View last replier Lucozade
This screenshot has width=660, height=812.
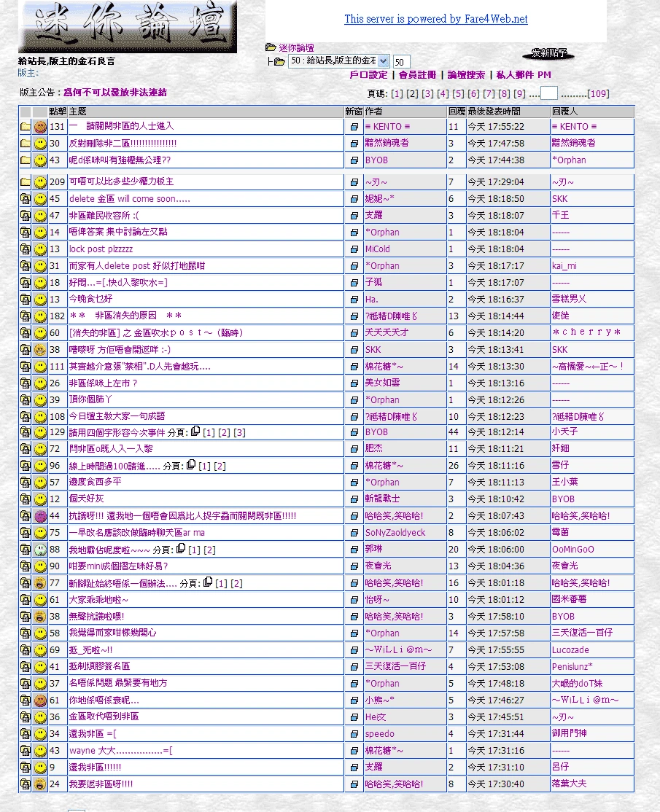point(570,650)
